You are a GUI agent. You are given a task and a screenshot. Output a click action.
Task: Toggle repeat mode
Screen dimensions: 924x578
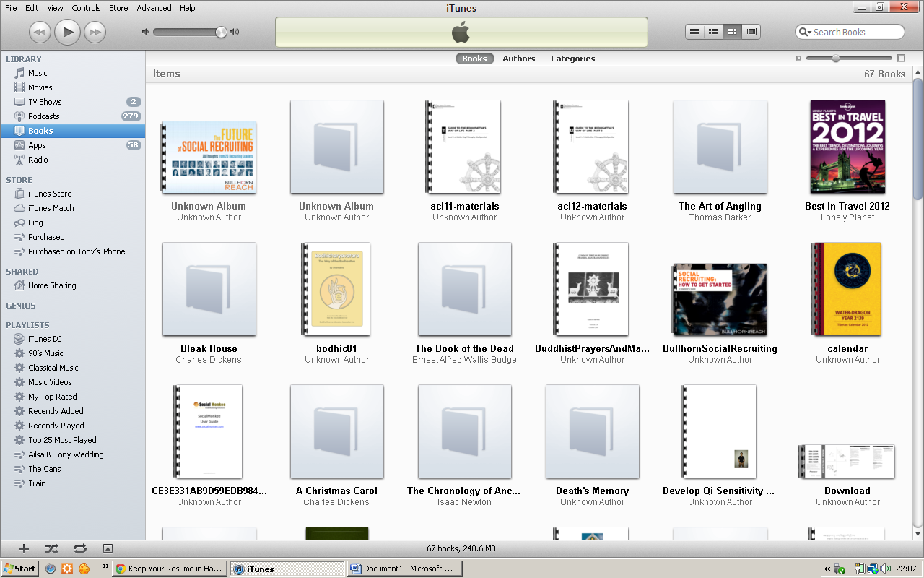point(79,548)
